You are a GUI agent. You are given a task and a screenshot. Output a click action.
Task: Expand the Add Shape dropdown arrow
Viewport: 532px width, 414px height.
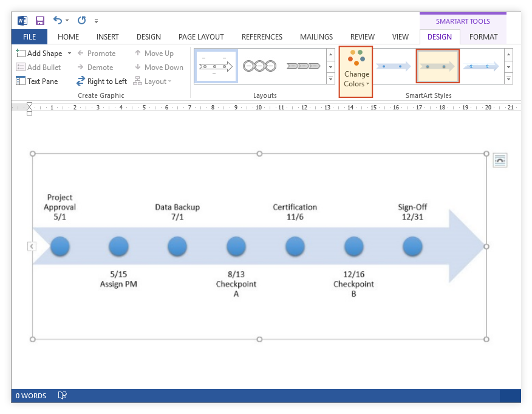click(69, 53)
